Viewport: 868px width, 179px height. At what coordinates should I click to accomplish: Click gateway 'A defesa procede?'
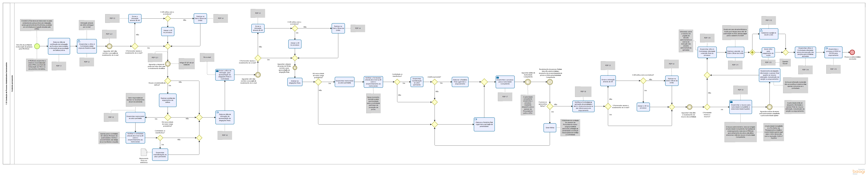click(x=435, y=82)
